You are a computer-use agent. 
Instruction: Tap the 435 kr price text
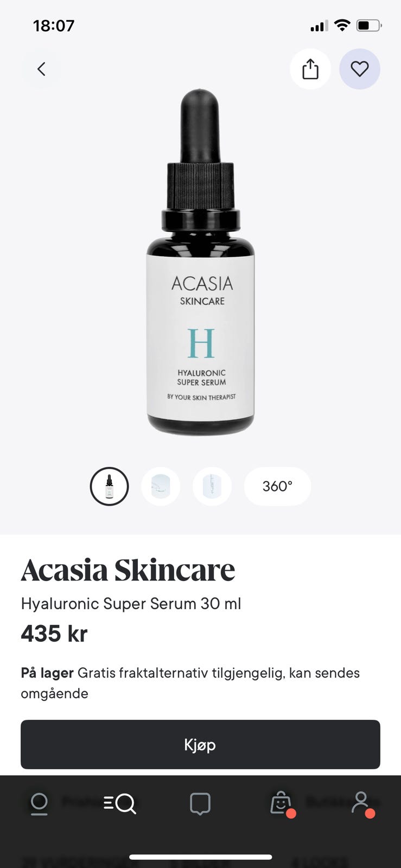click(54, 634)
